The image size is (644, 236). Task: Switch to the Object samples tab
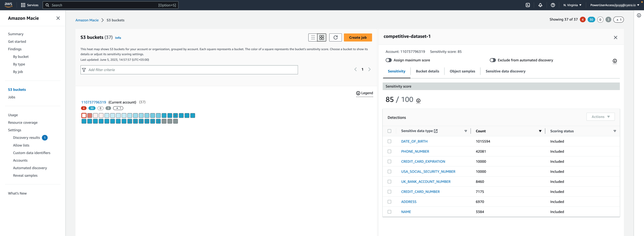tap(462, 71)
